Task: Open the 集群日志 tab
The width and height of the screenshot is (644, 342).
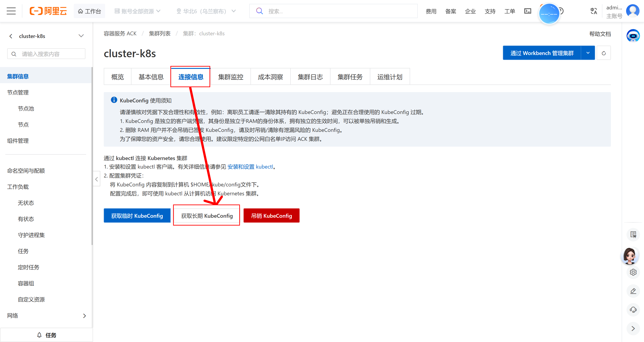Action: click(310, 77)
